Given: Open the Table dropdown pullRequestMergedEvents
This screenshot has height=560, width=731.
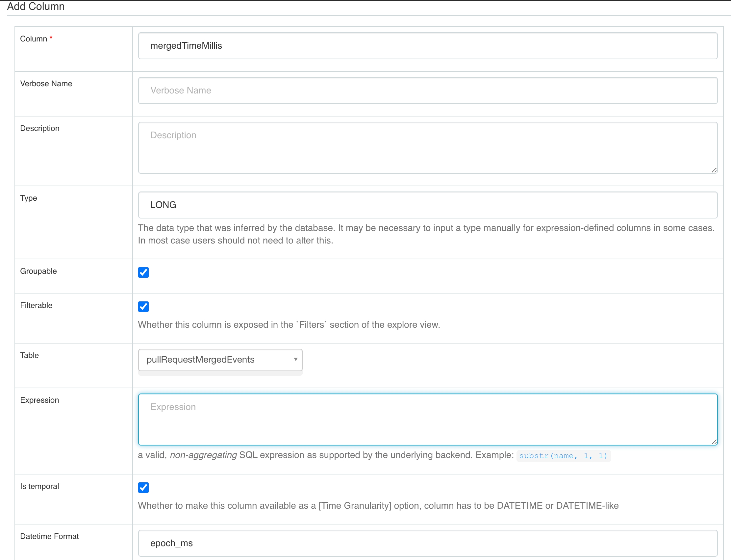Looking at the screenshot, I should (217, 360).
